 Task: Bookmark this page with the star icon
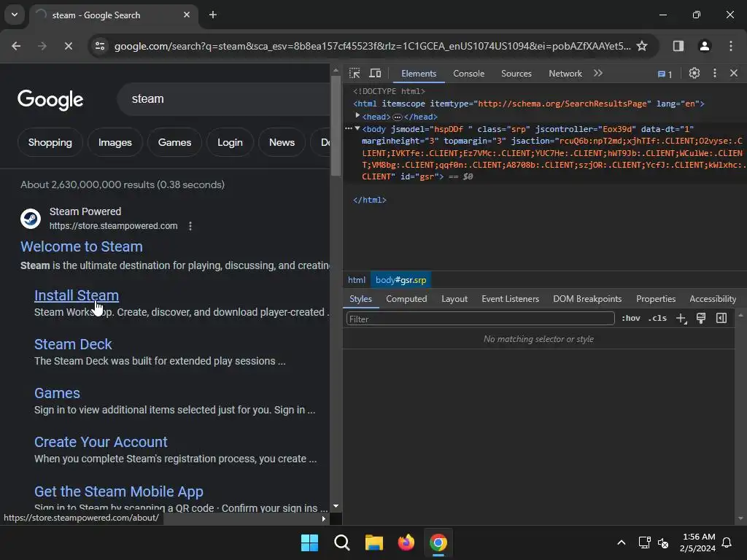tap(642, 46)
